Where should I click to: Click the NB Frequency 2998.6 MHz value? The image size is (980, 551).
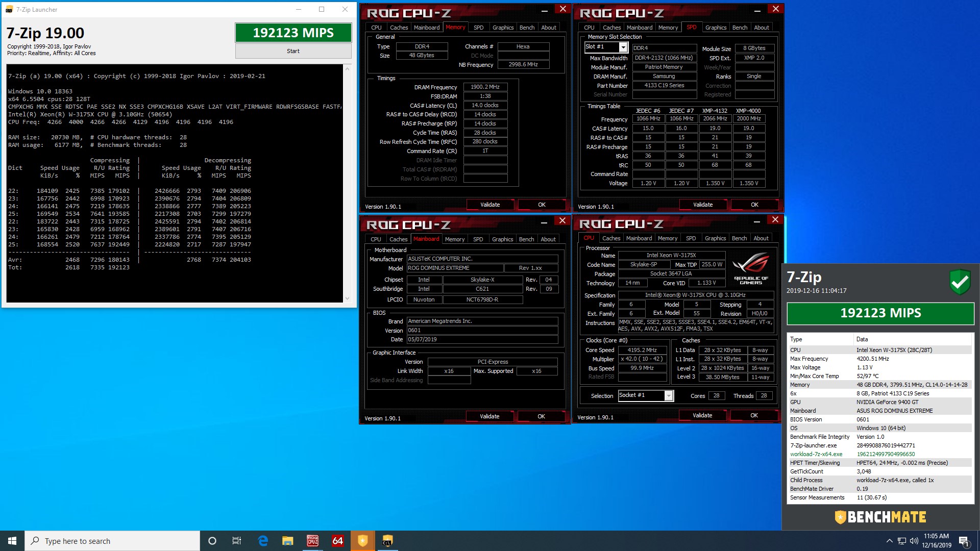523,64
